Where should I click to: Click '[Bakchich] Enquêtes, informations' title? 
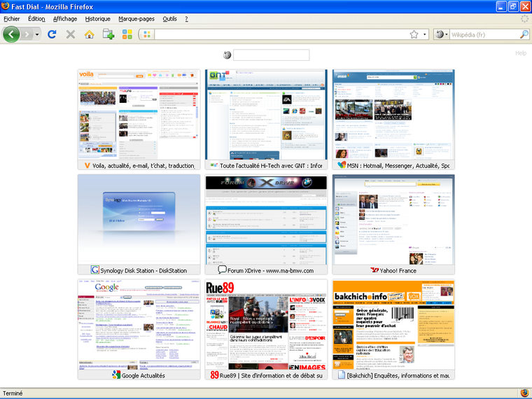pyautogui.click(x=398, y=376)
